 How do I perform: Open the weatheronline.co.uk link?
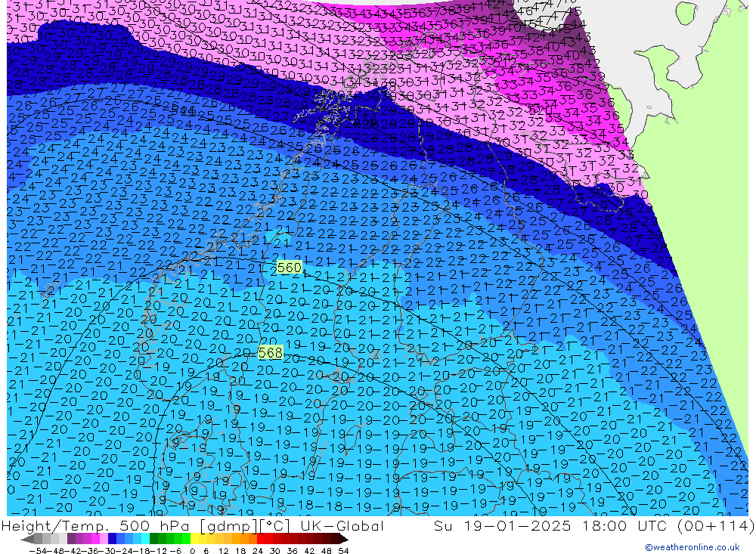[x=692, y=547]
